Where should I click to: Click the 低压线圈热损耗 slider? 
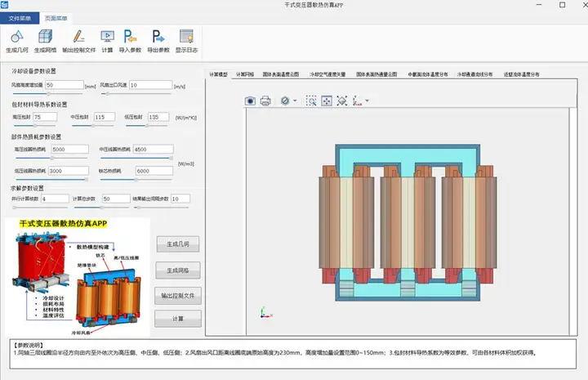pos(51,179)
